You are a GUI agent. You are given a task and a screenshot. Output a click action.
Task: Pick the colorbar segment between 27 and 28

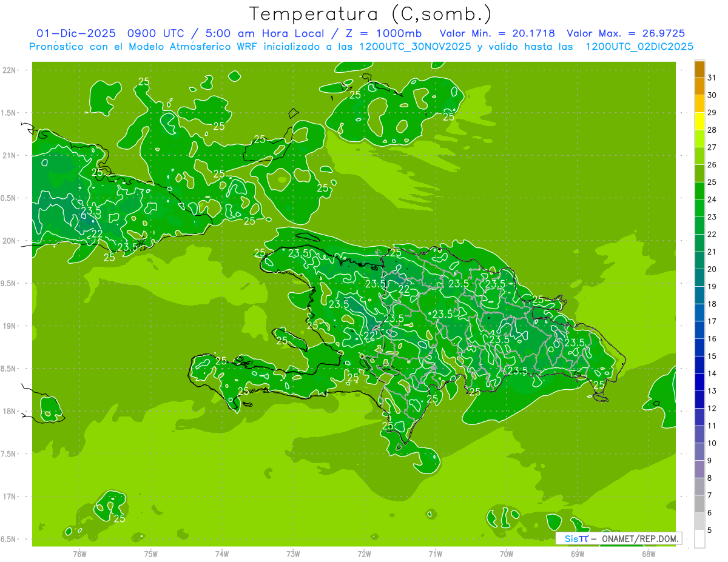pos(699,139)
